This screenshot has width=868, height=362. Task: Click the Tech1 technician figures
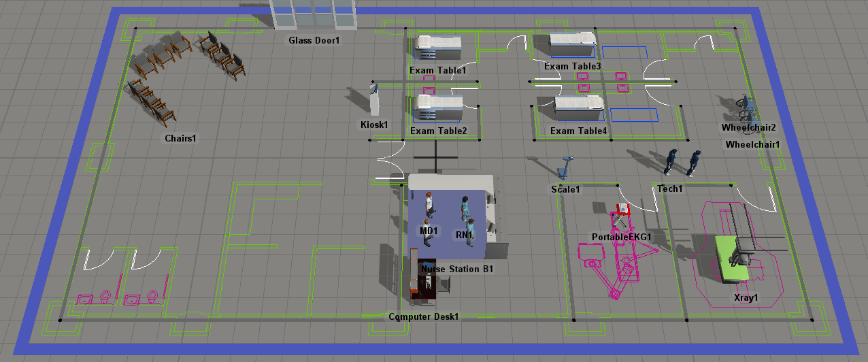tap(682, 163)
